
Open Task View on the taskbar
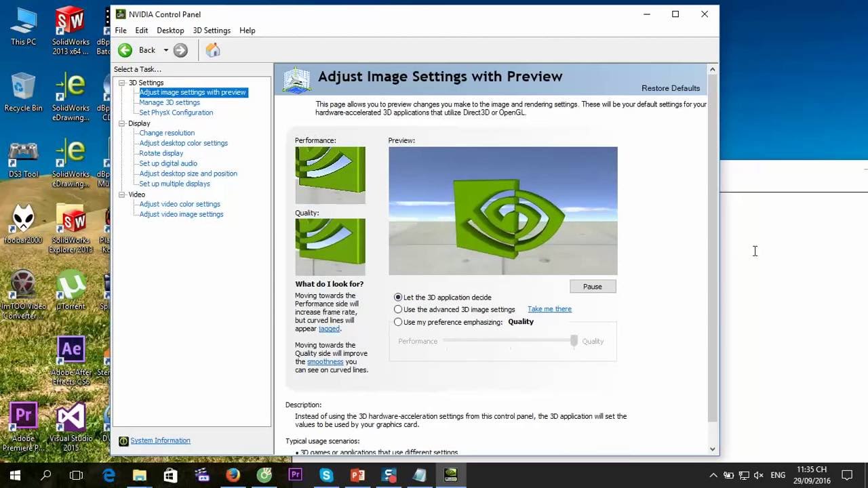(x=77, y=475)
